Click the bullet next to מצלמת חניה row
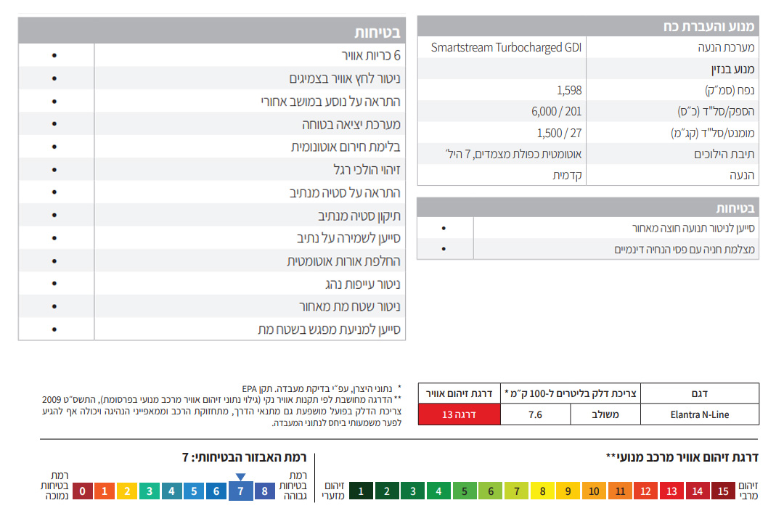The width and height of the screenshot is (784, 532). pos(444,249)
